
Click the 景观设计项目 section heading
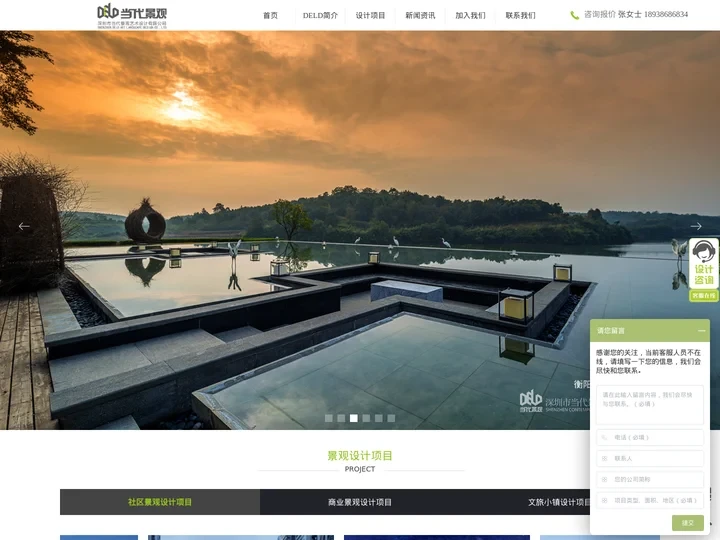click(360, 456)
